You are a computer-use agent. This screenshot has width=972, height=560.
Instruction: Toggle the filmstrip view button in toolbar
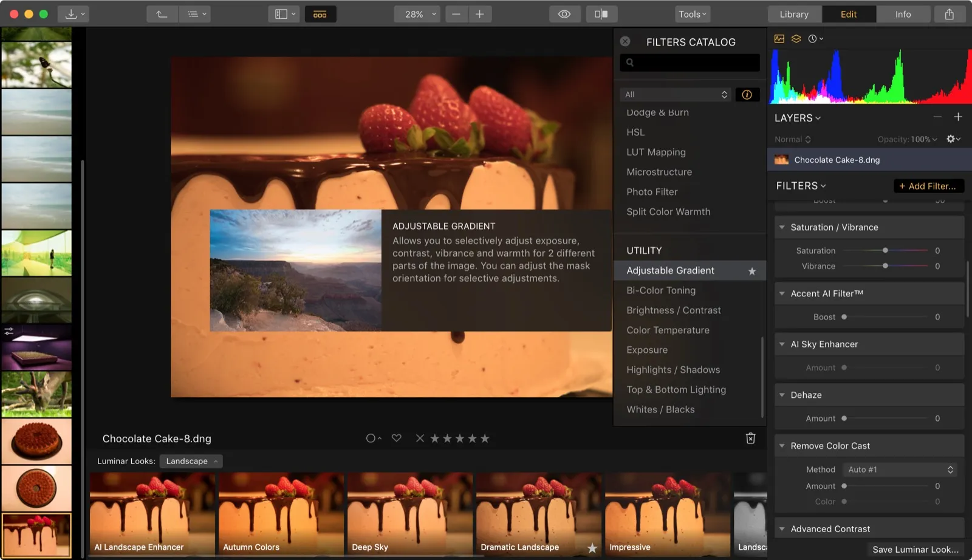tap(320, 14)
